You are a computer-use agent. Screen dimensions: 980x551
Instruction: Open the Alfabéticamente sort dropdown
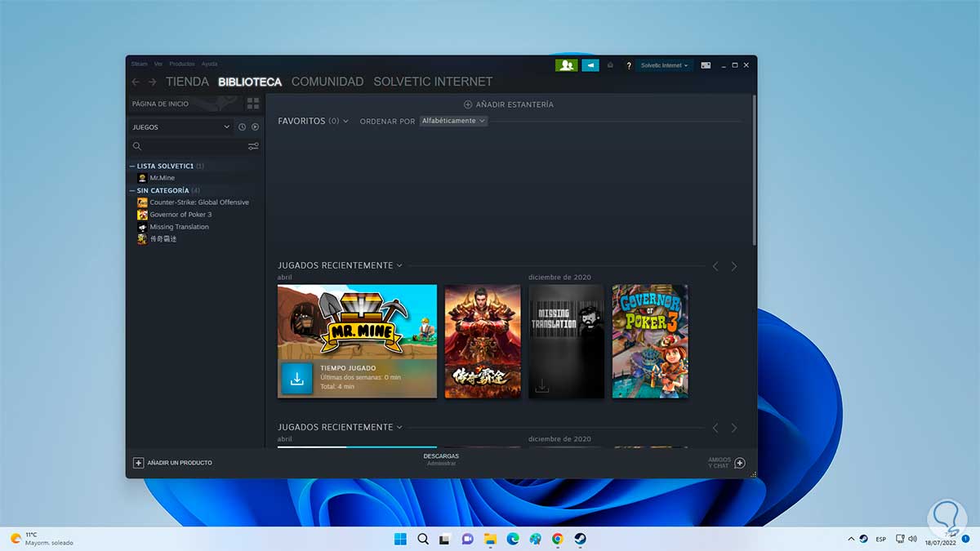[453, 121]
